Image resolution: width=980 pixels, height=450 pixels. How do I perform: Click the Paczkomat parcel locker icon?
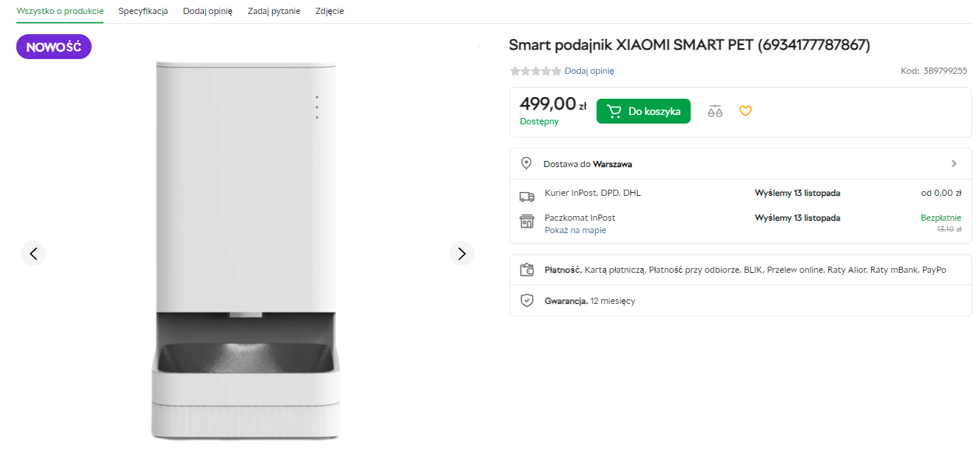pos(527,222)
